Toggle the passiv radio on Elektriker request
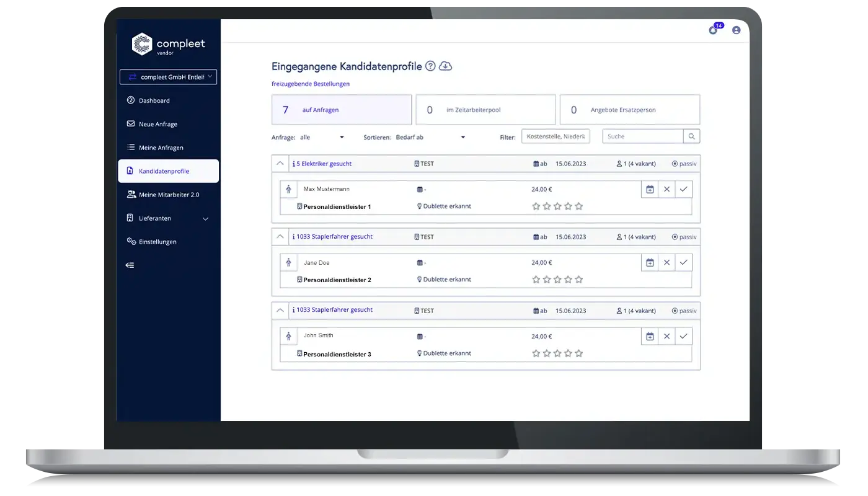Screen dimensions: 868x496 675,164
